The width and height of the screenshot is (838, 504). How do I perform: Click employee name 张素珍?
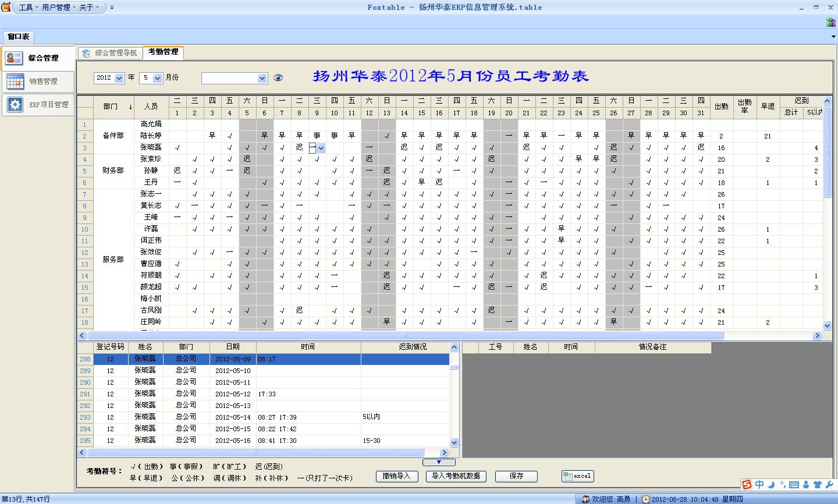[151, 159]
